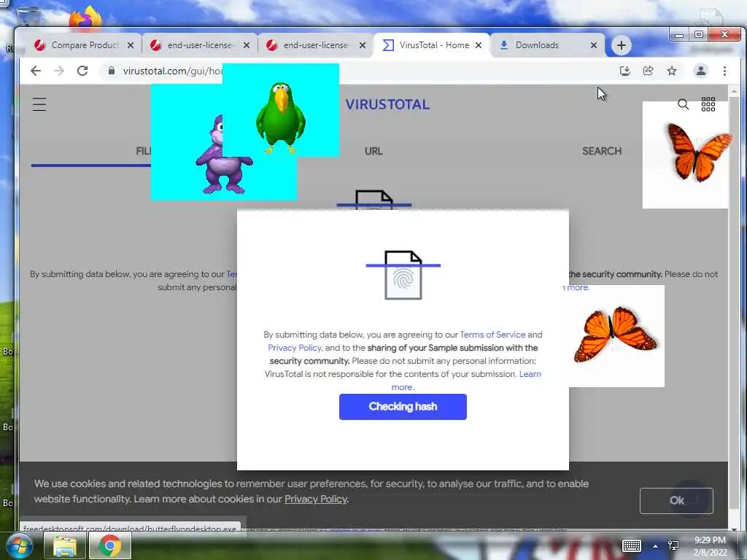Viewport: 747px width, 560px height.
Task: Open Chrome three-dot menu
Action: 724,71
